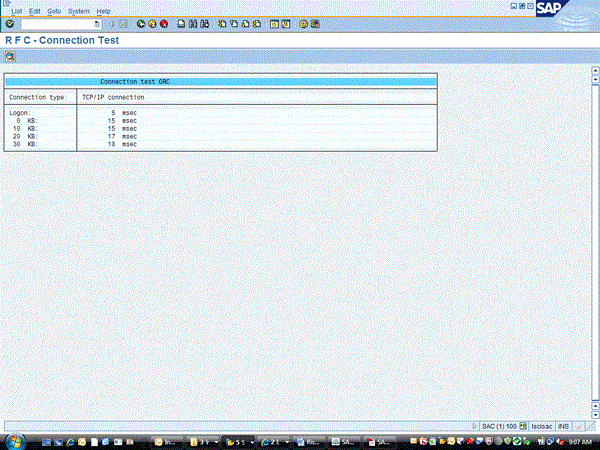Click the SAC (1) 100 system info field
The height and width of the screenshot is (450, 600).
pyautogui.click(x=498, y=426)
